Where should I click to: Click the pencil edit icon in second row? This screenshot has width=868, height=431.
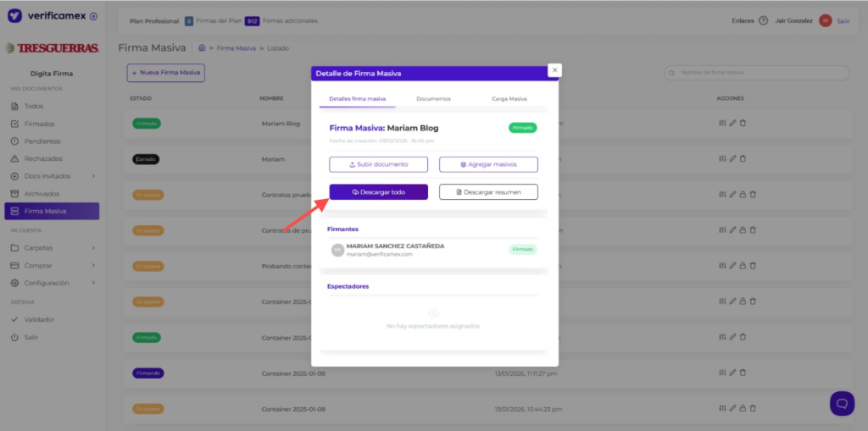point(732,158)
